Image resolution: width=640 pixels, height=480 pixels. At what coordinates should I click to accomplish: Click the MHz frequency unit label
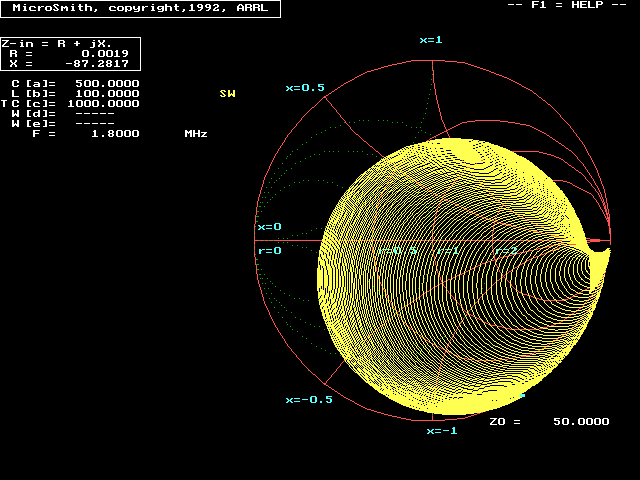(x=196, y=134)
